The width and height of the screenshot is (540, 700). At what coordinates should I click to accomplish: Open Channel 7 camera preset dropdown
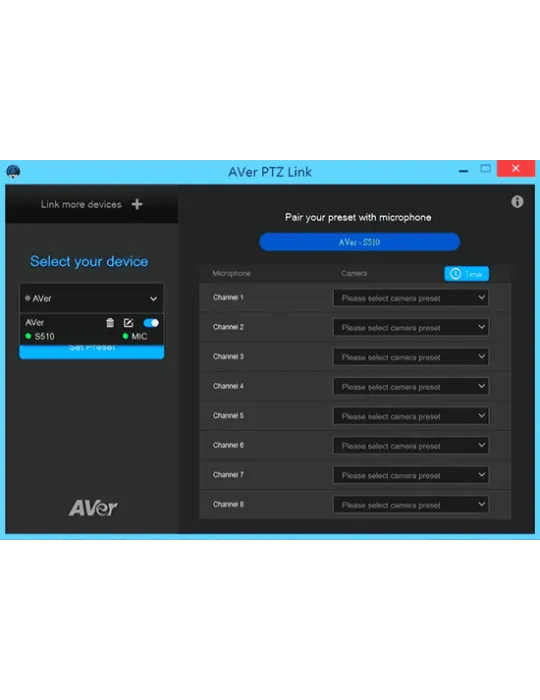(411, 475)
